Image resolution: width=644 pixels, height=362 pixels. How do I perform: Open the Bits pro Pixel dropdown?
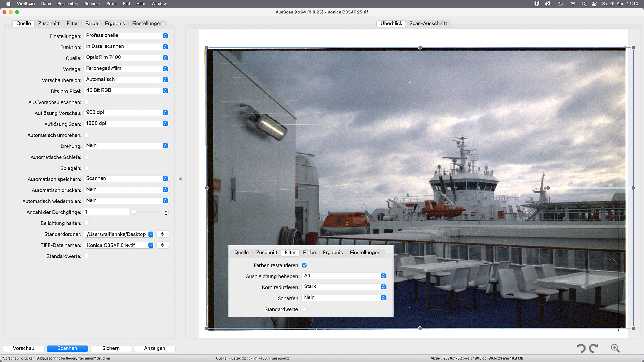coord(126,91)
